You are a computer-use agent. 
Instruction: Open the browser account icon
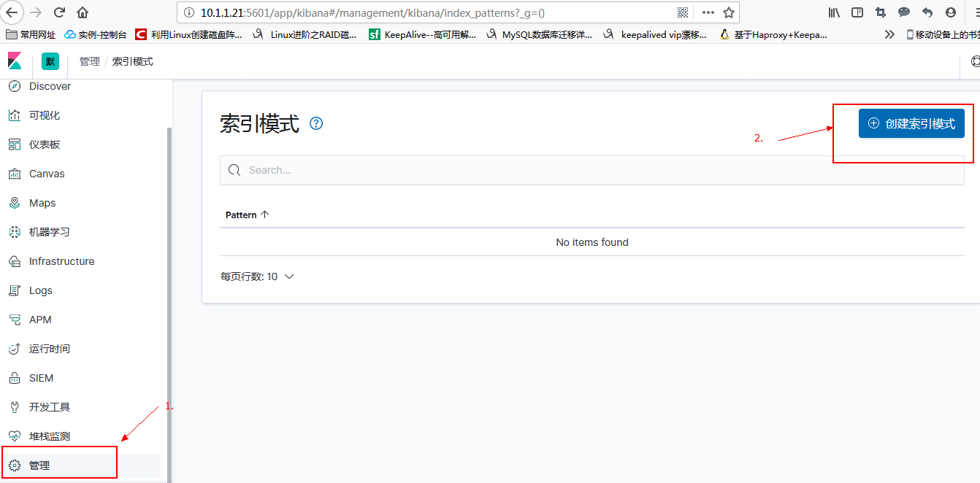point(950,12)
